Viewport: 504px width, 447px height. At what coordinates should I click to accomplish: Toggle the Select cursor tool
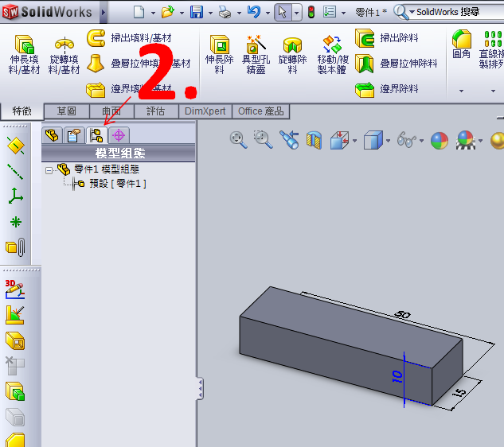pyautogui.click(x=282, y=13)
